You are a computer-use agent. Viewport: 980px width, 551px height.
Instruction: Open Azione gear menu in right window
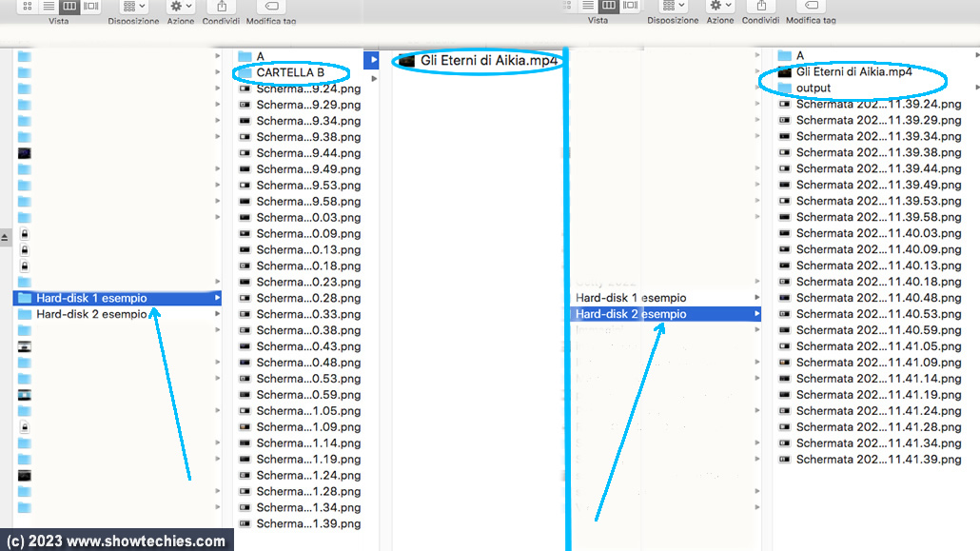(x=720, y=6)
